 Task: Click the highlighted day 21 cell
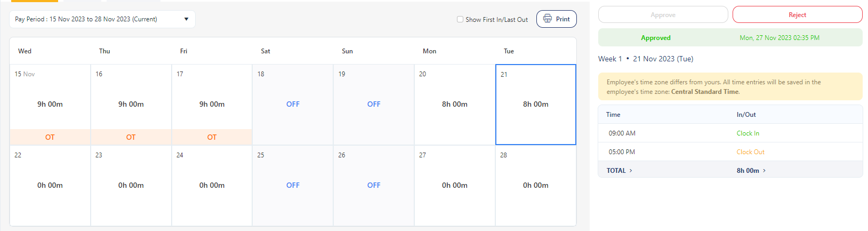click(x=536, y=104)
